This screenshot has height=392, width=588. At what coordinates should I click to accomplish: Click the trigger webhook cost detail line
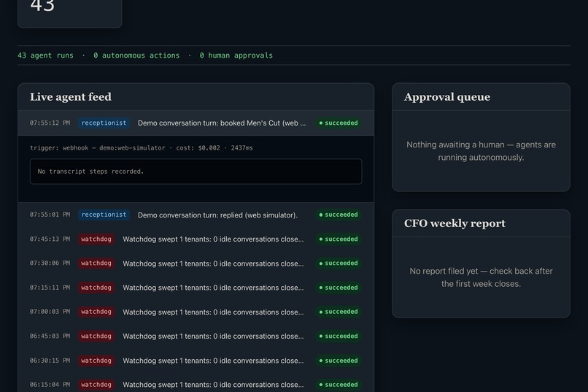[x=142, y=147]
